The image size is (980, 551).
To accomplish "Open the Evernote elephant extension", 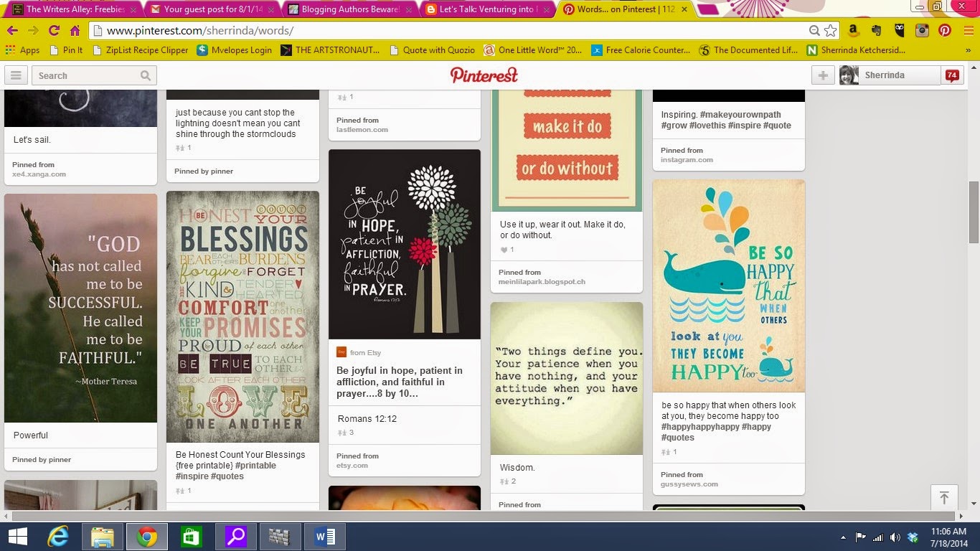I will [x=876, y=31].
